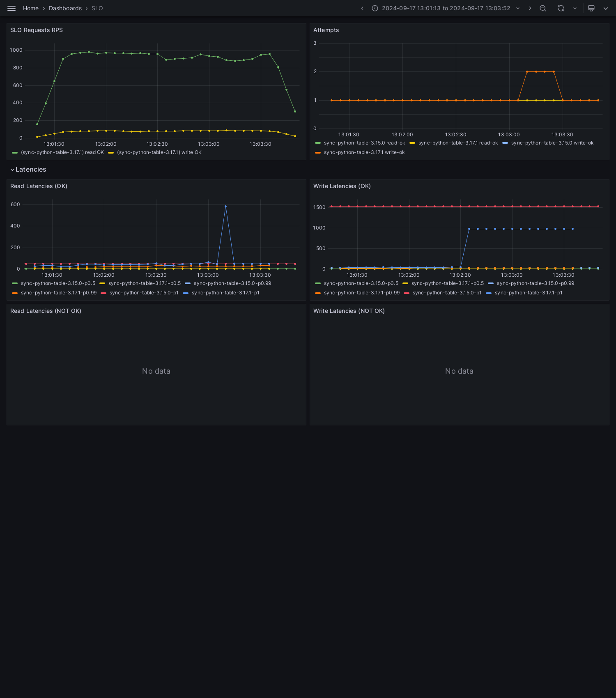The image size is (616, 698).
Task: Shift time range forward arrow
Action: 530,8
